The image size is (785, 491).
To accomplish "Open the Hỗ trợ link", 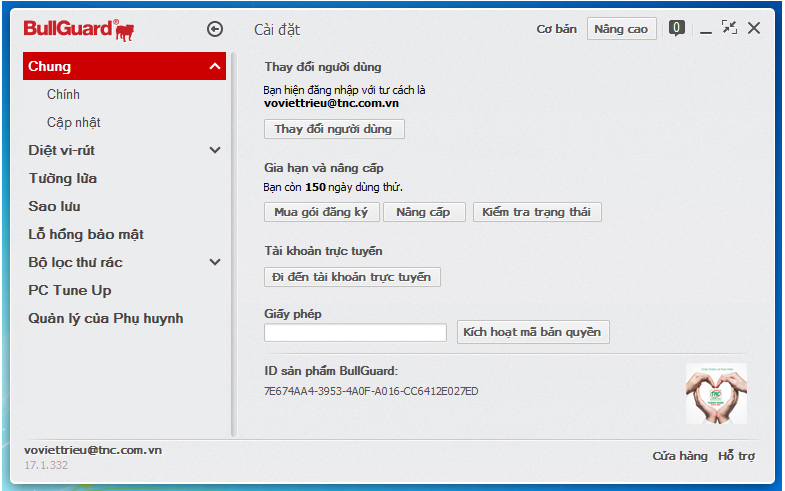I will click(736, 456).
